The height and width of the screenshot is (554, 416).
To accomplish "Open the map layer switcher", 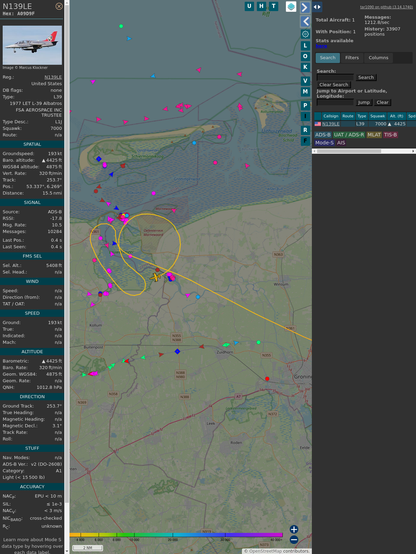I will tap(291, 7).
